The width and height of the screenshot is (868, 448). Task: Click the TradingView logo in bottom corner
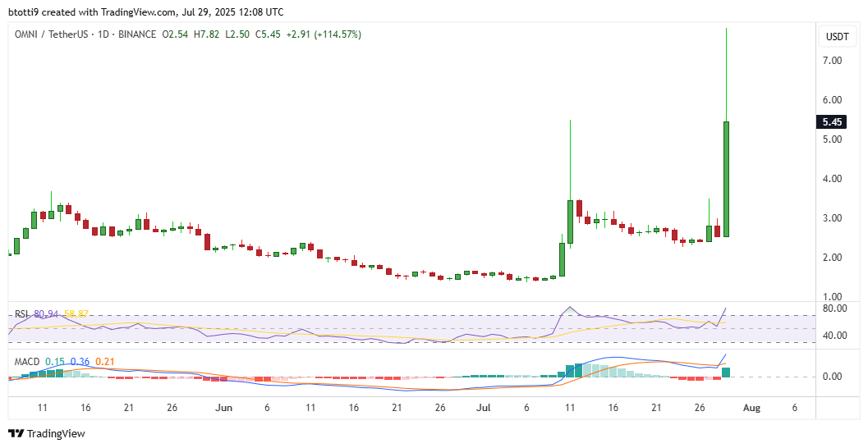click(47, 433)
